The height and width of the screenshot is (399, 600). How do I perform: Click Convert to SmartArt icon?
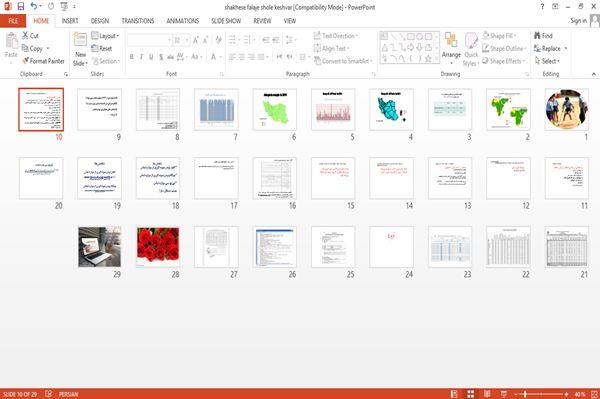click(x=317, y=61)
